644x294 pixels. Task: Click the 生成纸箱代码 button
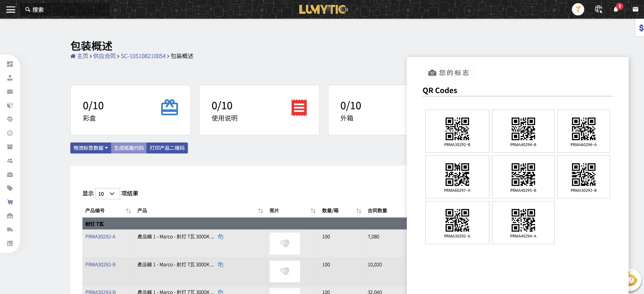[129, 148]
